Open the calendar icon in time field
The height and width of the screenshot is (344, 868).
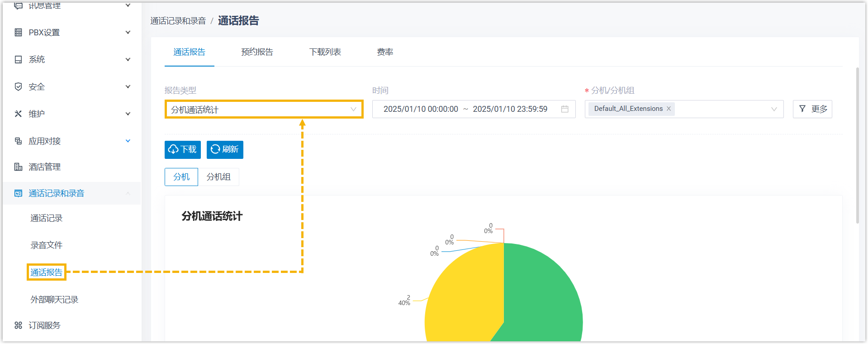564,109
